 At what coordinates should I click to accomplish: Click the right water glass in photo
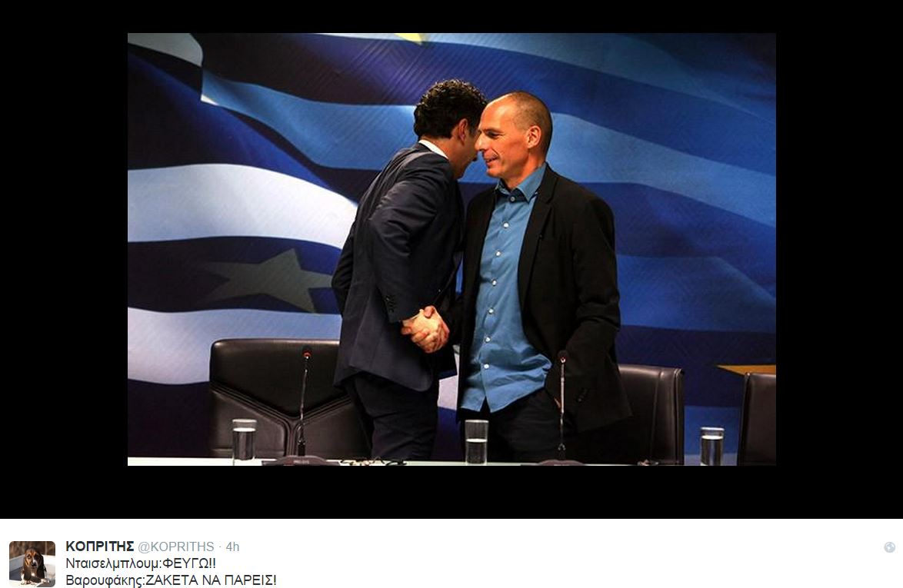(711, 446)
